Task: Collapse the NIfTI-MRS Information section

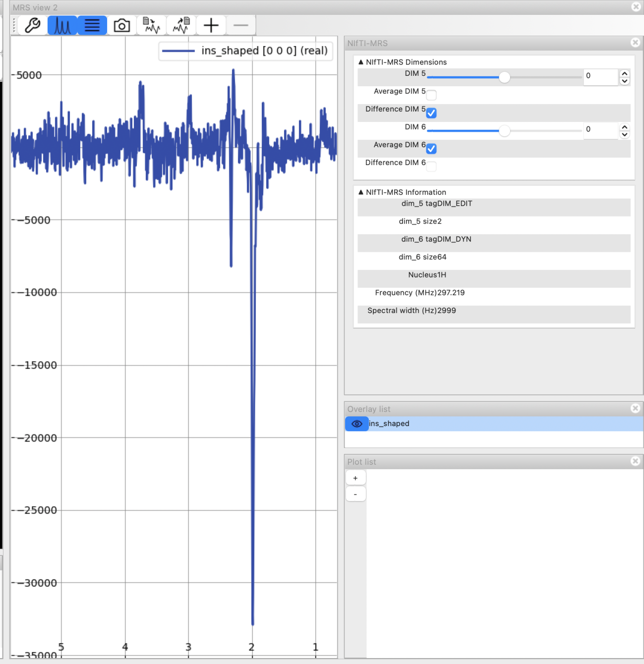Action: (361, 192)
